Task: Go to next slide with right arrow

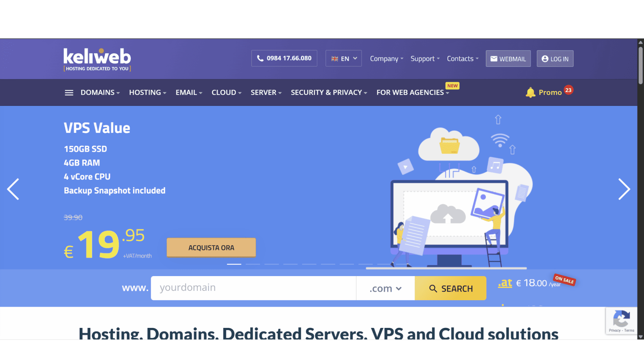Action: 624,189
